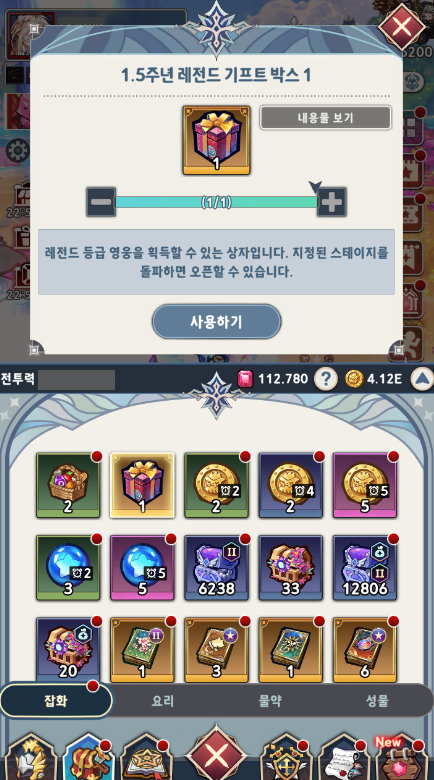This screenshot has height=780, width=434.
Task: Select the blue star orb with count 3
Action: click(x=68, y=568)
